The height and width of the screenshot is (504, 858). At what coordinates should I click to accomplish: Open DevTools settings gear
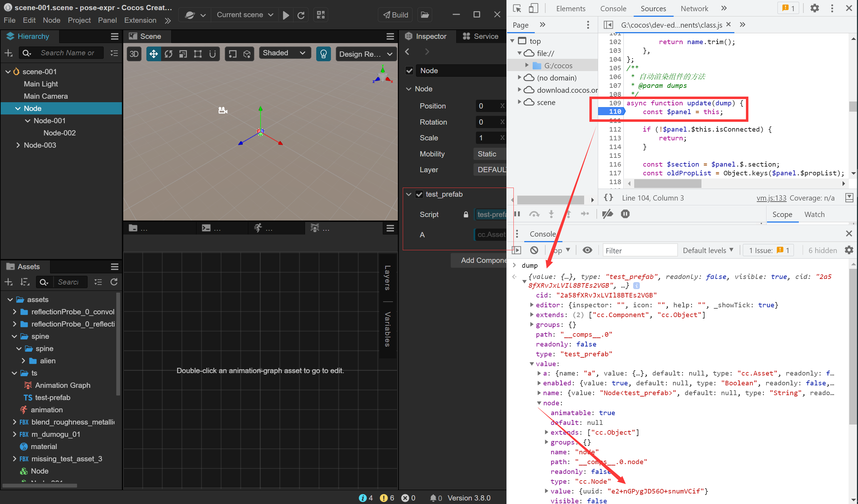[815, 8]
